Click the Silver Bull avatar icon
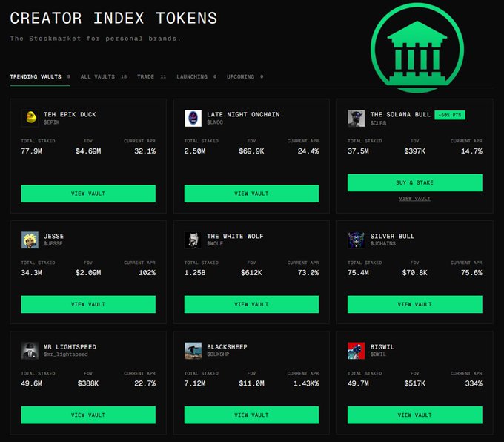The height and width of the screenshot is (442, 504). (357, 240)
